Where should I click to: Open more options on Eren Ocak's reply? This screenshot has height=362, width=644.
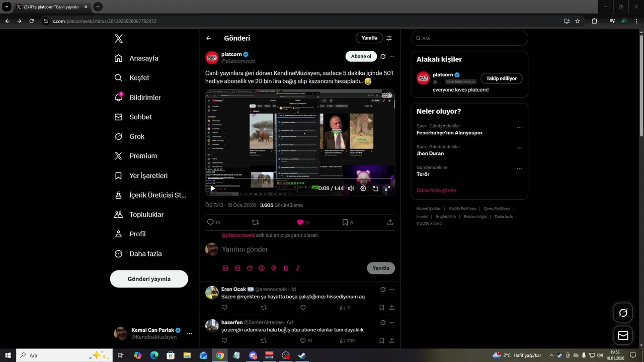(x=392, y=290)
